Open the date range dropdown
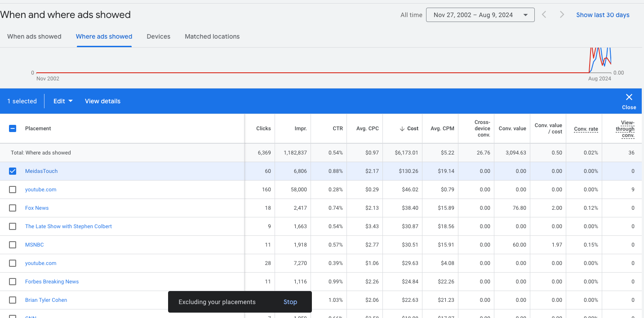The width and height of the screenshot is (644, 318). (x=480, y=15)
